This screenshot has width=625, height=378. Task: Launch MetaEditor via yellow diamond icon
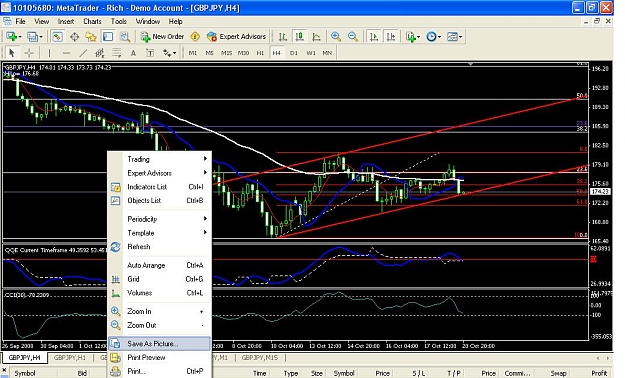[195, 37]
